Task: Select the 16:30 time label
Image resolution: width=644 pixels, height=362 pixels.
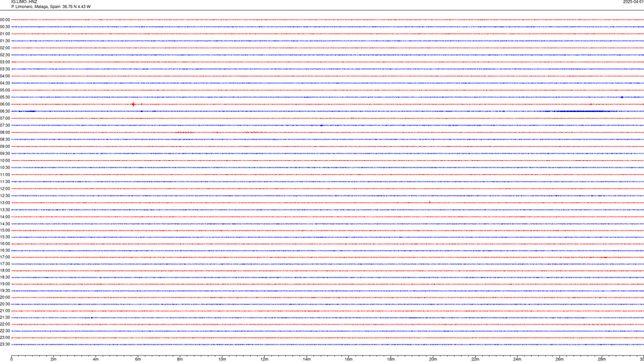Action: (5, 250)
